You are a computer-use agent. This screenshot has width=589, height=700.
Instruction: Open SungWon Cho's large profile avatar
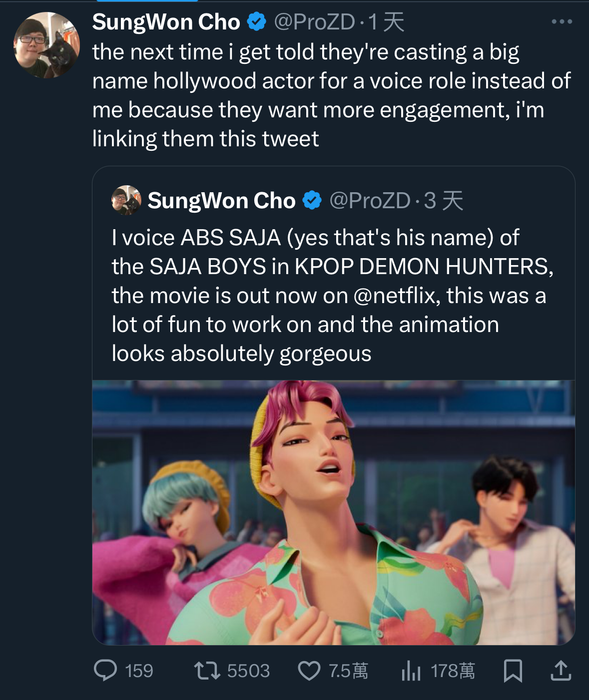(x=46, y=45)
